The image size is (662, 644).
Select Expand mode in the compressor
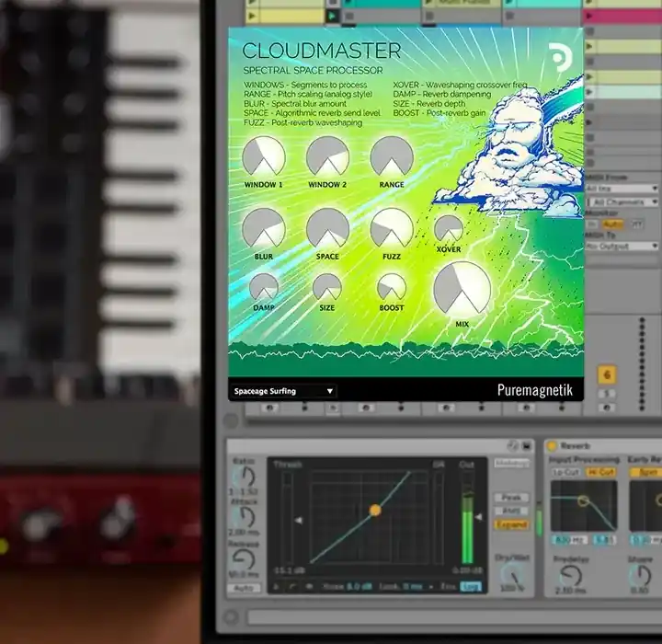click(x=511, y=524)
